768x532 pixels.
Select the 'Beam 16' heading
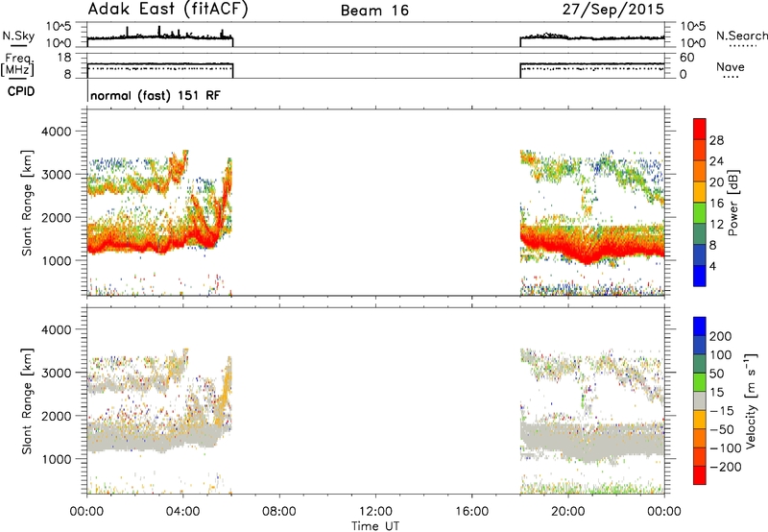click(x=374, y=11)
